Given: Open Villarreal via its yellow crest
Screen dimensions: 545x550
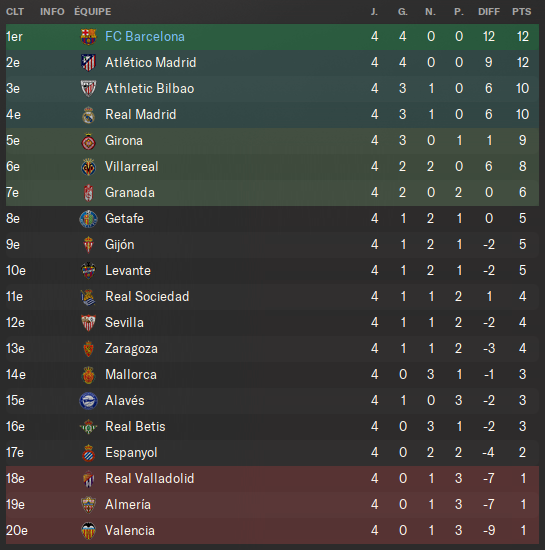Looking at the screenshot, I should [88, 167].
